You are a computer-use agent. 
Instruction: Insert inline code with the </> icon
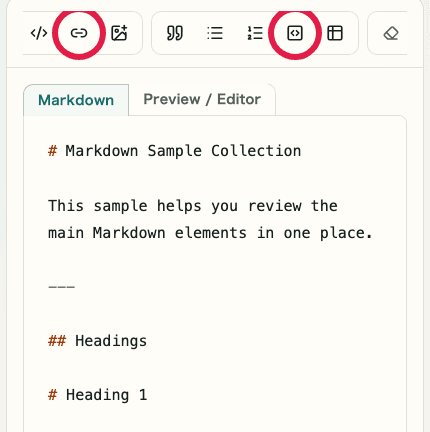pyautogui.click(x=39, y=33)
